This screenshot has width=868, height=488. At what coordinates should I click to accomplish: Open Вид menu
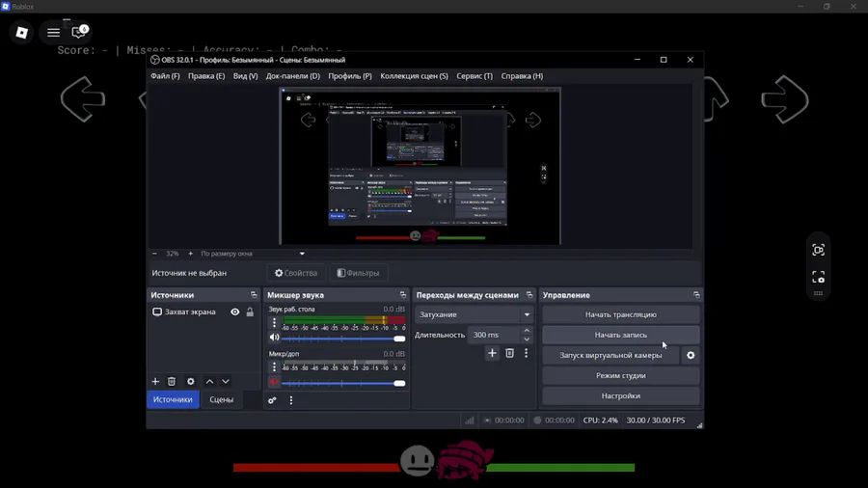click(x=245, y=76)
